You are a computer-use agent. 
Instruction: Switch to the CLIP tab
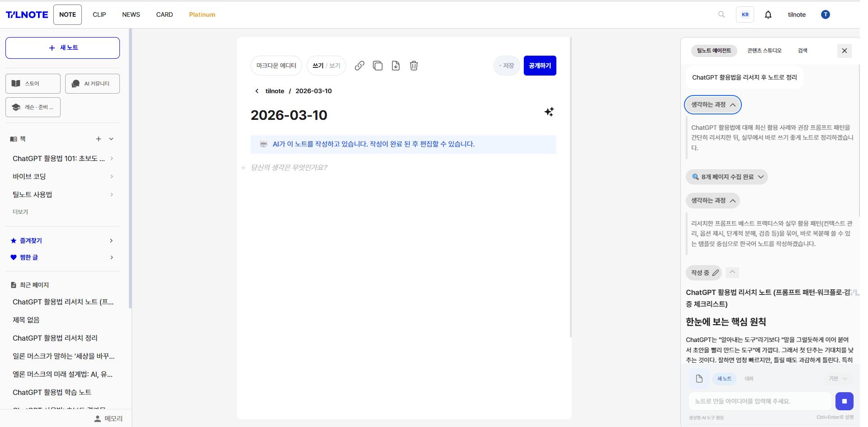tap(100, 14)
